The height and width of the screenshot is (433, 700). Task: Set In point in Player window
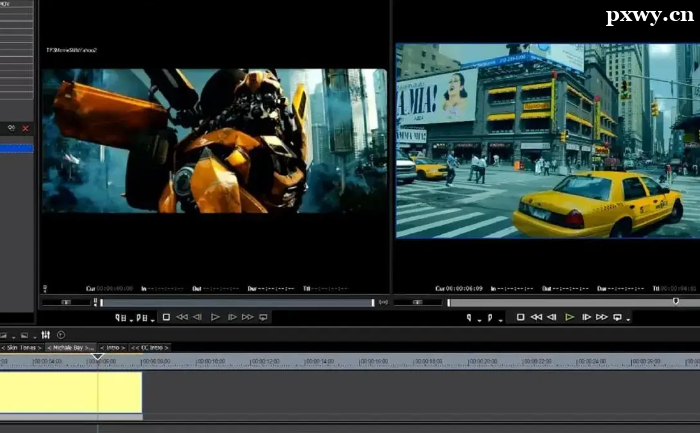(x=121, y=317)
